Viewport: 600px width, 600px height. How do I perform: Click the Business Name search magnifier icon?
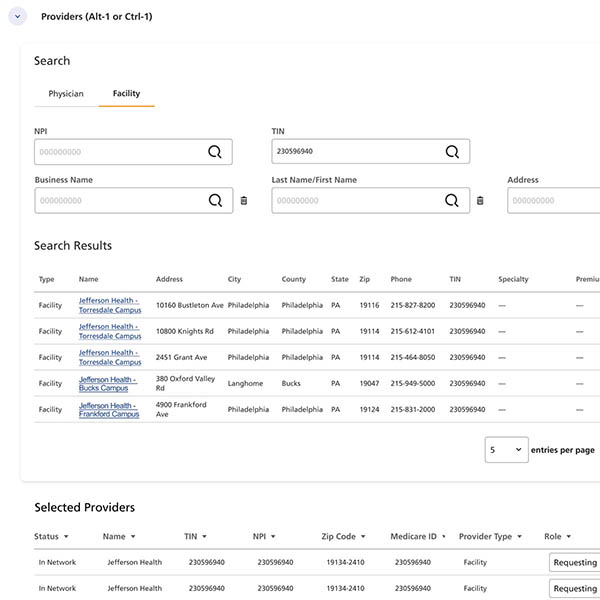(215, 200)
